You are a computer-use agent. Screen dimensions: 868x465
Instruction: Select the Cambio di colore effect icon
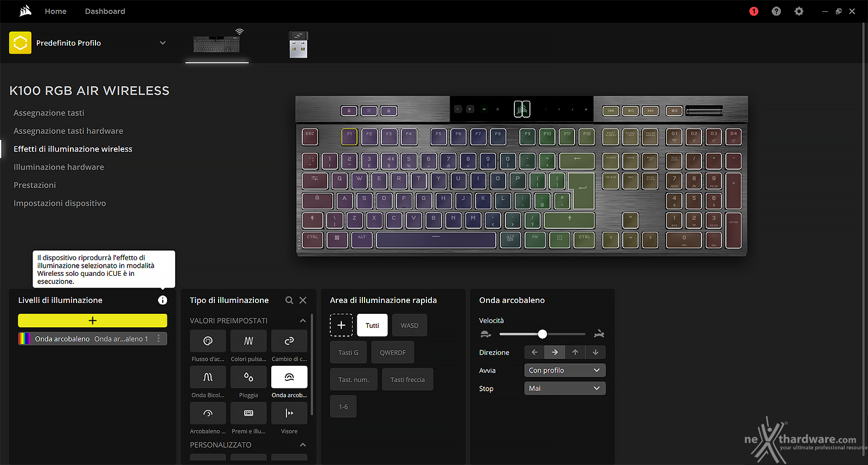[289, 341]
